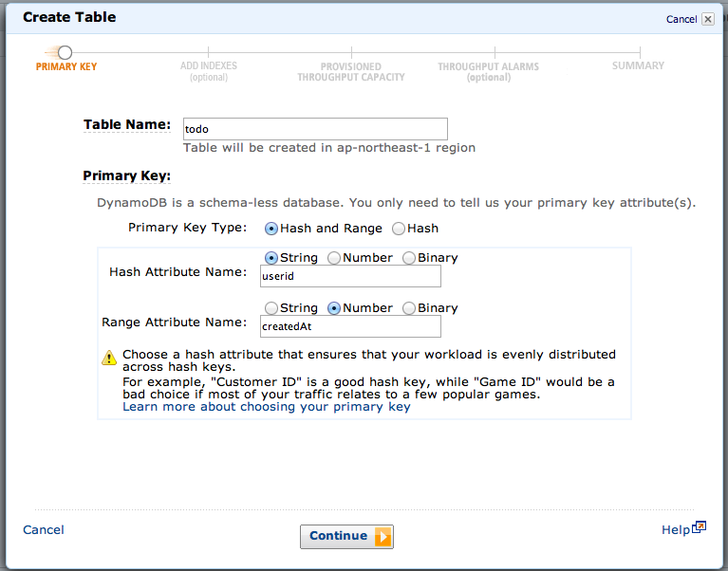The height and width of the screenshot is (571, 728).
Task: Click the orange arrow on Continue button
Action: tap(382, 537)
